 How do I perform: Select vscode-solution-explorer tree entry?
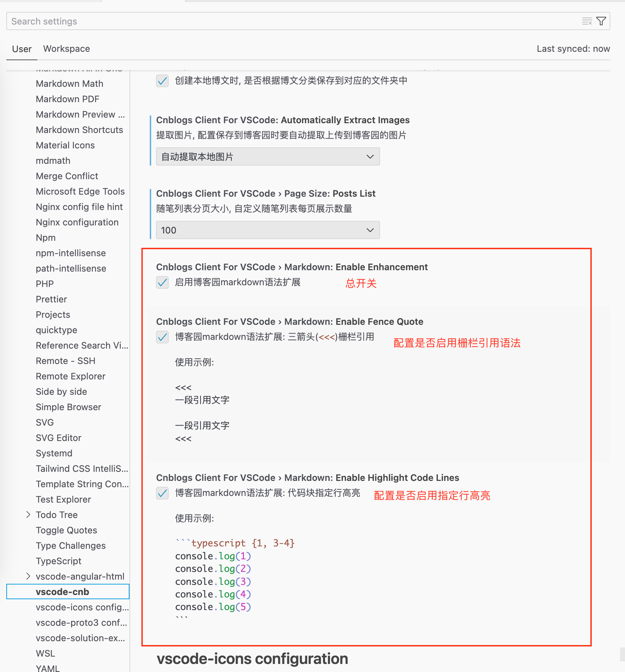[80, 638]
